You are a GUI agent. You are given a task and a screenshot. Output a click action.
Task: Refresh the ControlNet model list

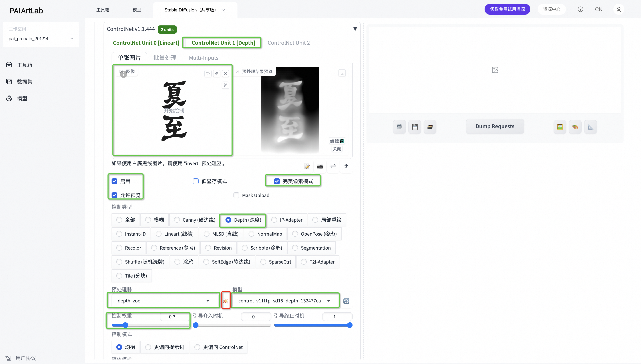point(346,301)
